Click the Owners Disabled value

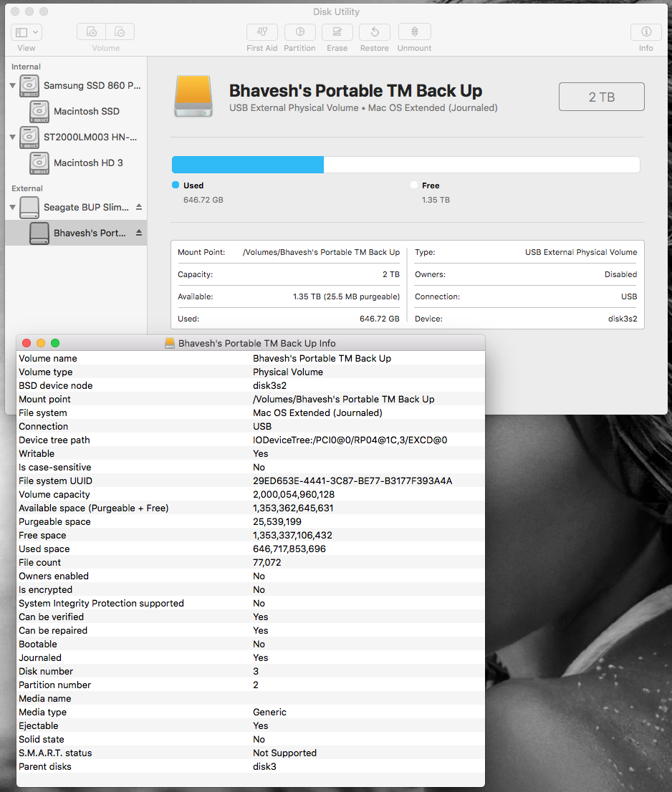[x=620, y=274]
